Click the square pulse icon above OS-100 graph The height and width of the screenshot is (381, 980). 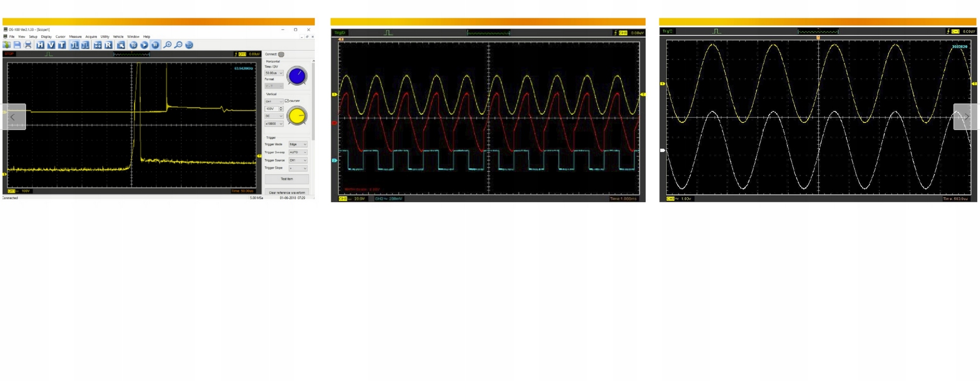coord(49,54)
